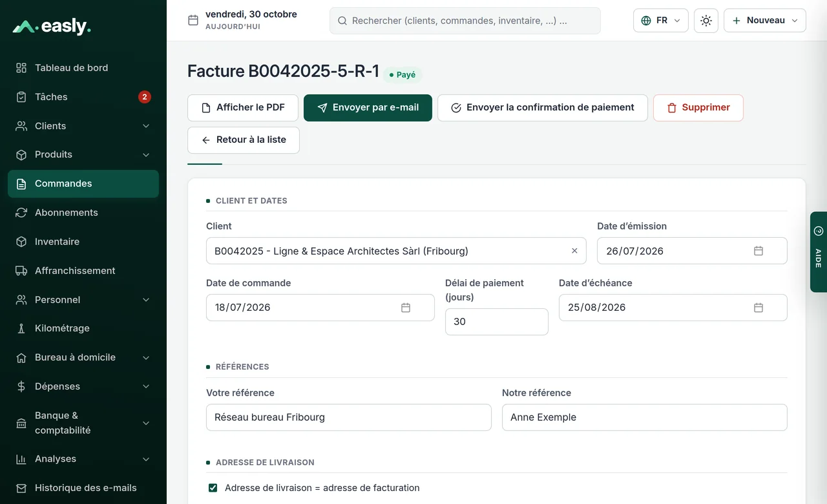Click the Notre référence input
Viewport: 827px width, 504px height.
(x=645, y=417)
